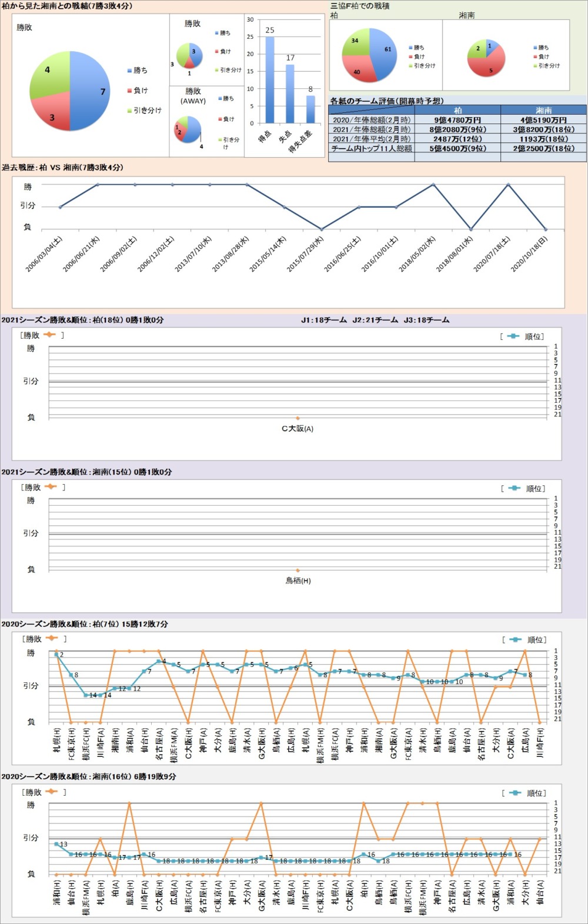Click the table cell '2億2500万(18位)'
This screenshot has width=588, height=924.
pyautogui.click(x=543, y=148)
